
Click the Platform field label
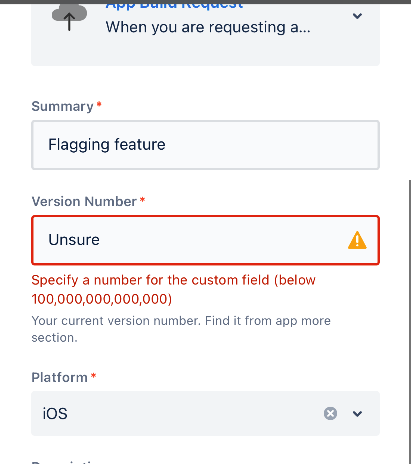coord(59,377)
